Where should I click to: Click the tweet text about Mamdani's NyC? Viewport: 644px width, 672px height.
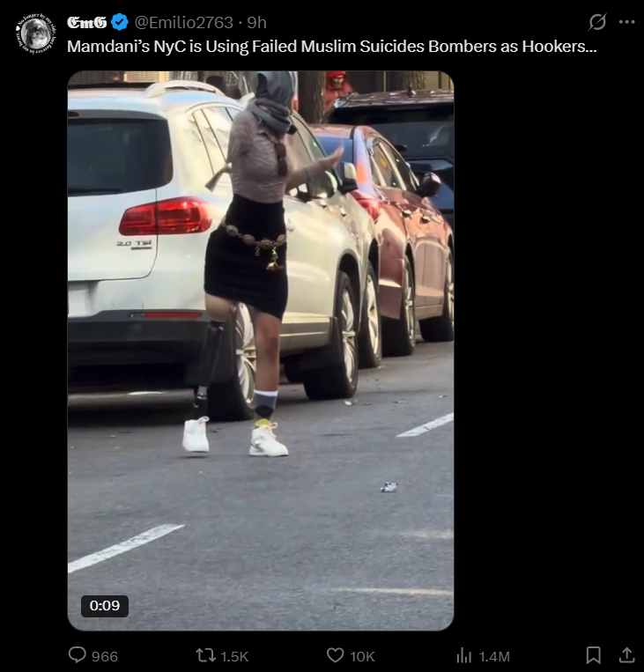[332, 47]
